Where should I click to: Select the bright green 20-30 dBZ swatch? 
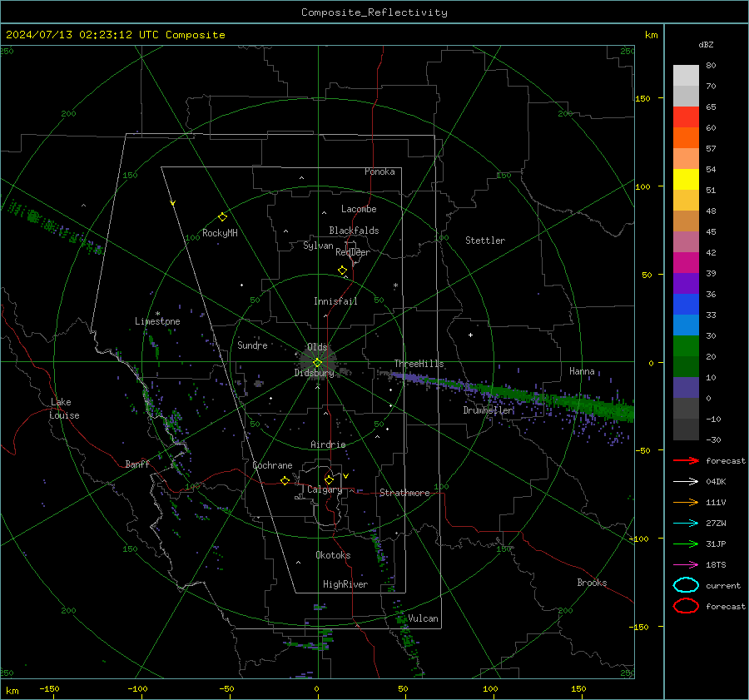[686, 346]
